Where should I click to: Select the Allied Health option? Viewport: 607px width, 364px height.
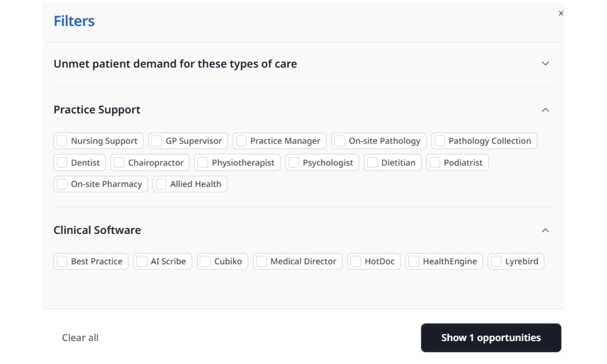click(161, 184)
